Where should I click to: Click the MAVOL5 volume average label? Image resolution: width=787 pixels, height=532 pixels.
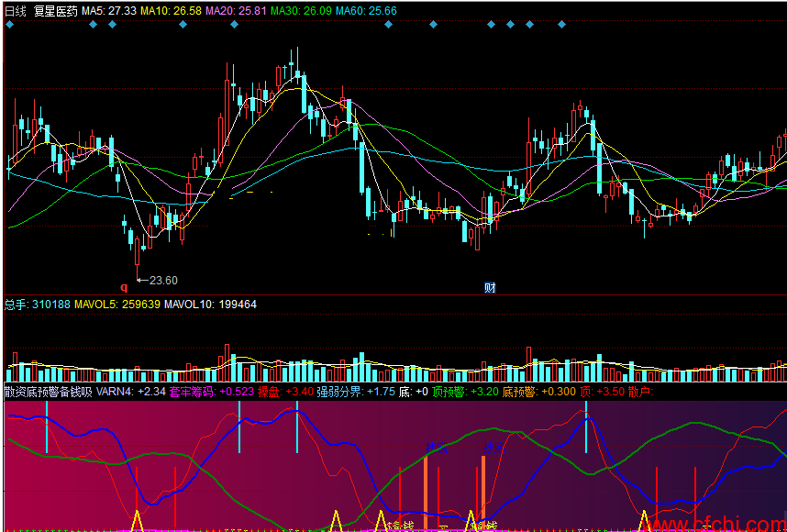click(117, 304)
